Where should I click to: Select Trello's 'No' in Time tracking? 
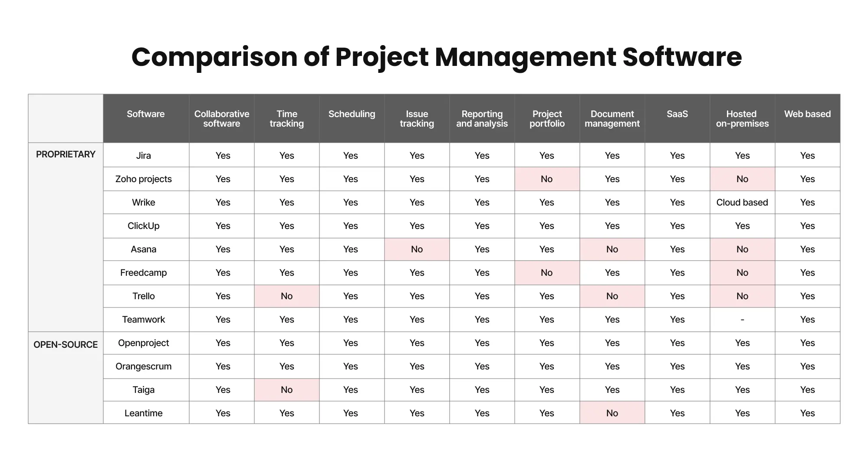point(287,296)
